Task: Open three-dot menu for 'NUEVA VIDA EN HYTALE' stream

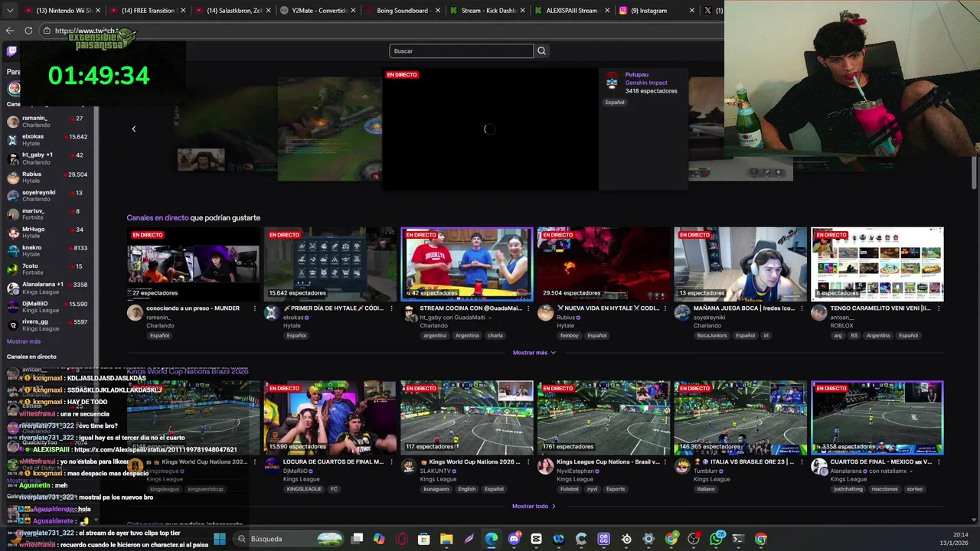Action: 665,308
